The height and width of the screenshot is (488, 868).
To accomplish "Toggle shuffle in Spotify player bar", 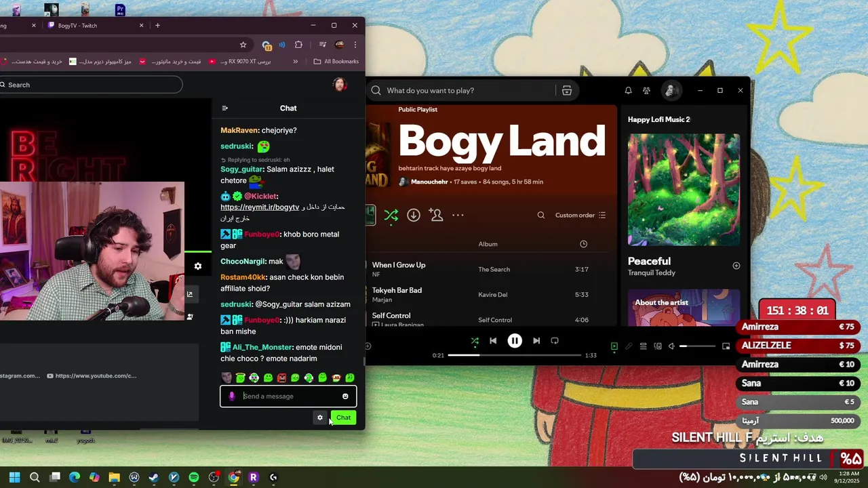I will pyautogui.click(x=475, y=341).
